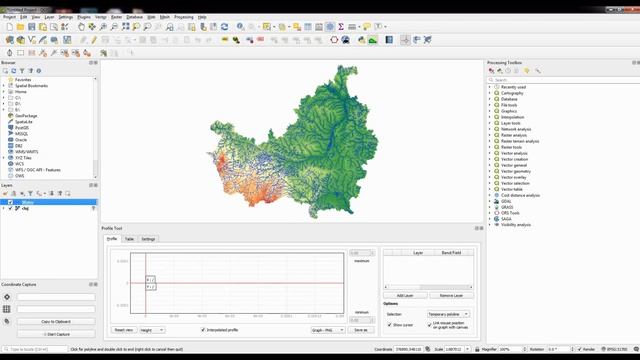Switch to the Settings tab in Profile Tool
The image size is (640, 360).
click(148, 239)
